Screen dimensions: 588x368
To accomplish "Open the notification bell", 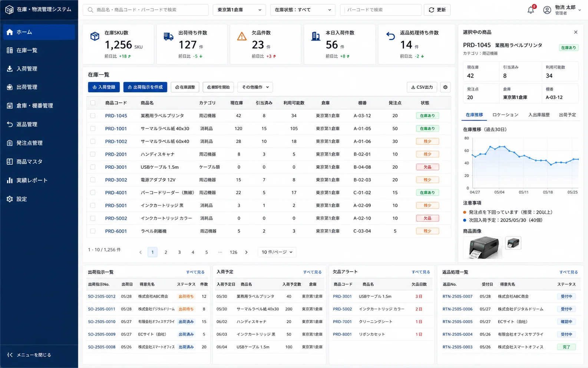I will pyautogui.click(x=531, y=10).
